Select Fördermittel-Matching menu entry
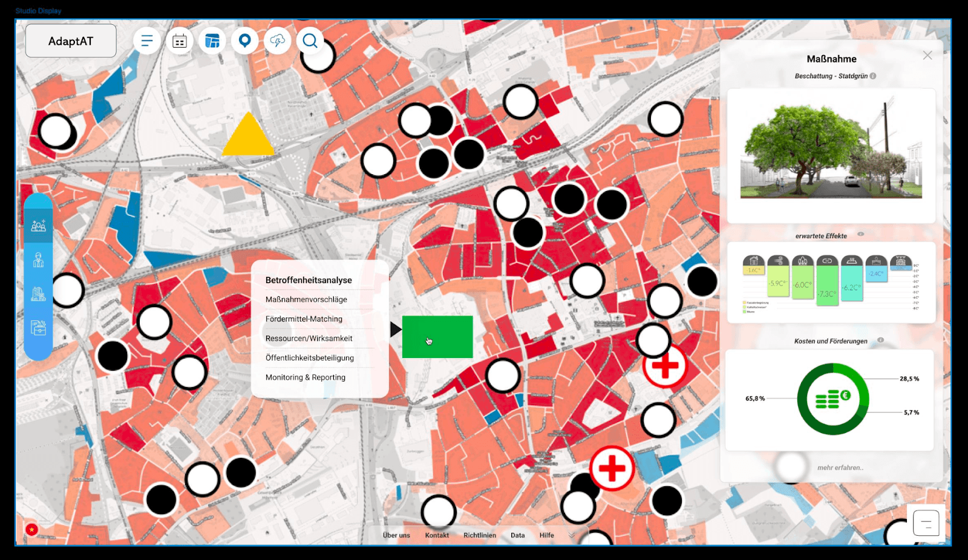This screenshot has width=968, height=560. click(x=304, y=319)
